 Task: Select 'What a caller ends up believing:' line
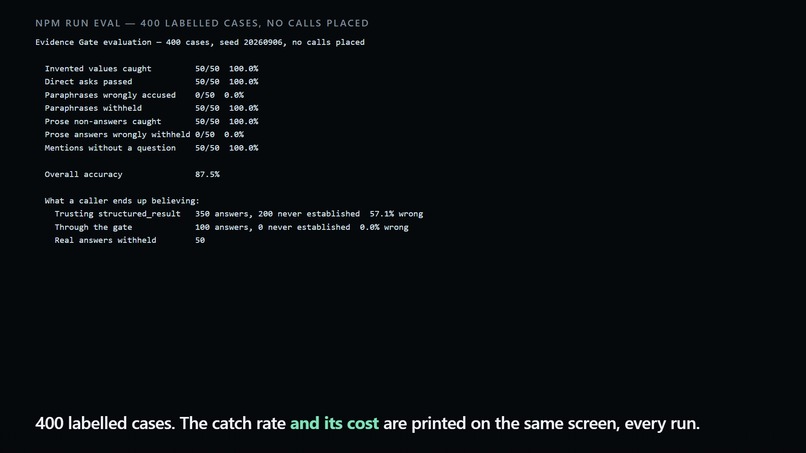(122, 201)
